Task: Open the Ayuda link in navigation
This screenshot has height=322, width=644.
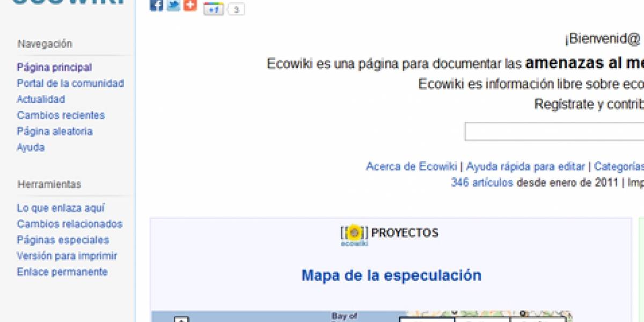Action: pyautogui.click(x=31, y=148)
